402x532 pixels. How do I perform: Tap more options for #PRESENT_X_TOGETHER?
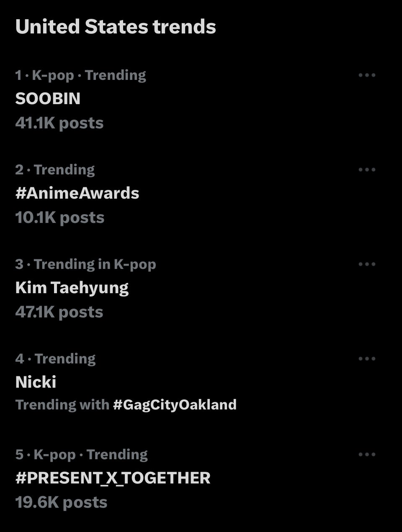point(367,455)
